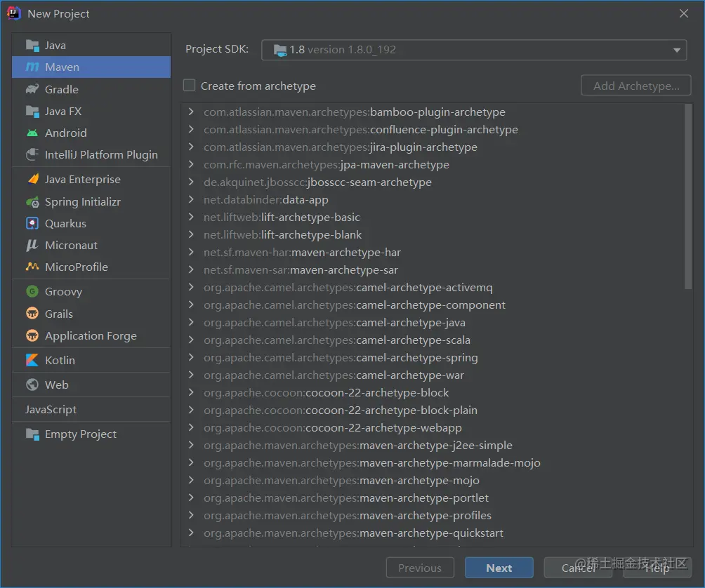705x588 pixels.
Task: Select maven-archetype-j2ee-simple entry
Action: [358, 445]
